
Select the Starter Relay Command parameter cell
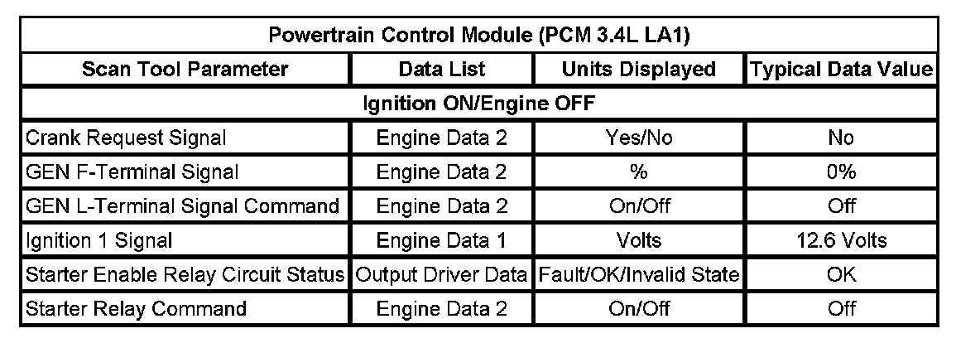[x=136, y=309]
